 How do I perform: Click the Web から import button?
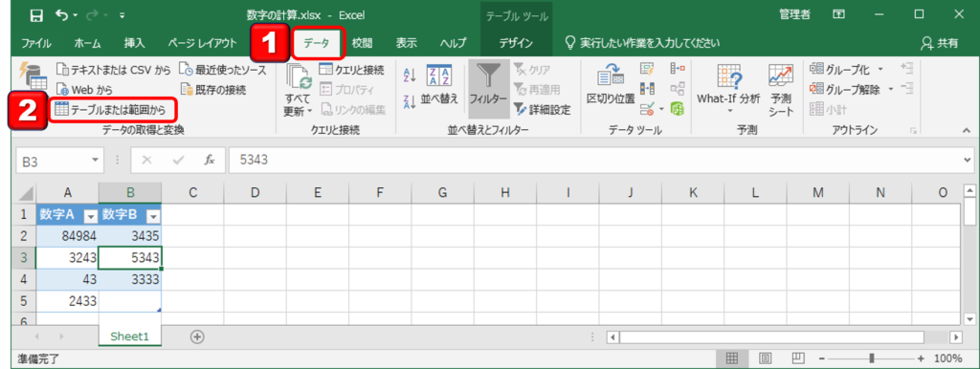(x=84, y=90)
